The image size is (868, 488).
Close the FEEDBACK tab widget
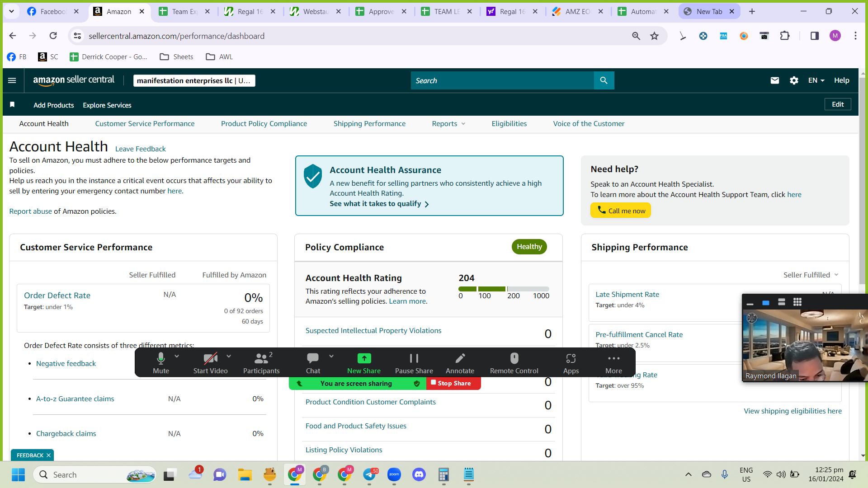(49, 455)
